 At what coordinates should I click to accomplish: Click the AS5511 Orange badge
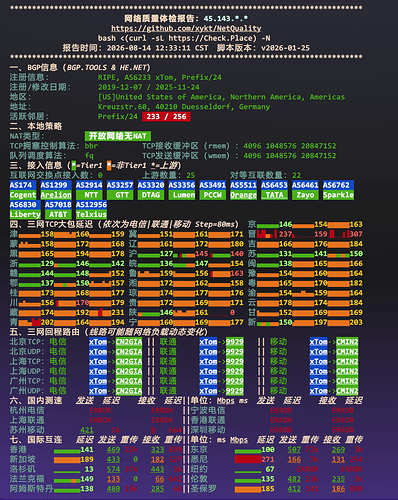[244, 190]
